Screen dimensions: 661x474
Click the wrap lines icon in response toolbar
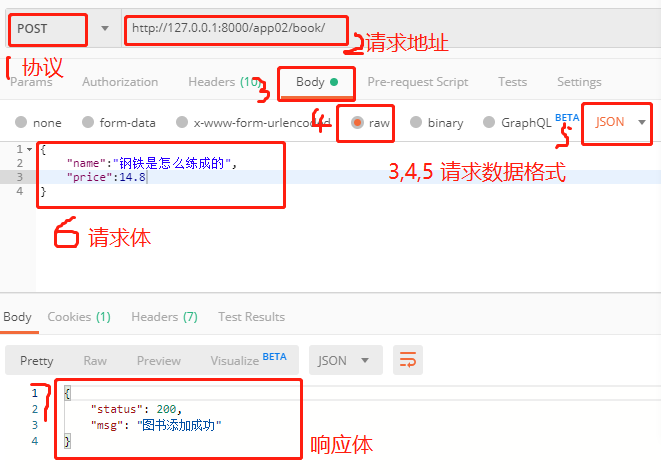click(x=407, y=360)
